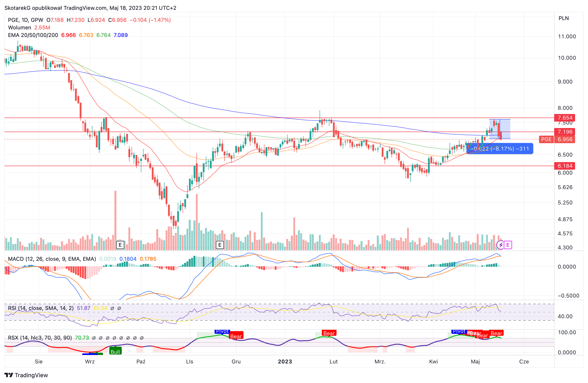Click the 11.000 price axis label
The width and height of the screenshot is (588, 383).
pyautogui.click(x=567, y=37)
